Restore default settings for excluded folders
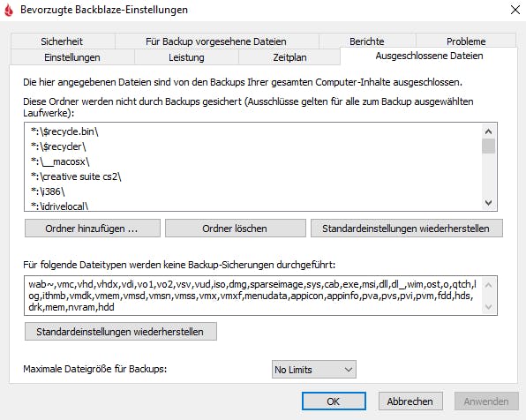The image size is (526, 420). [x=407, y=229]
